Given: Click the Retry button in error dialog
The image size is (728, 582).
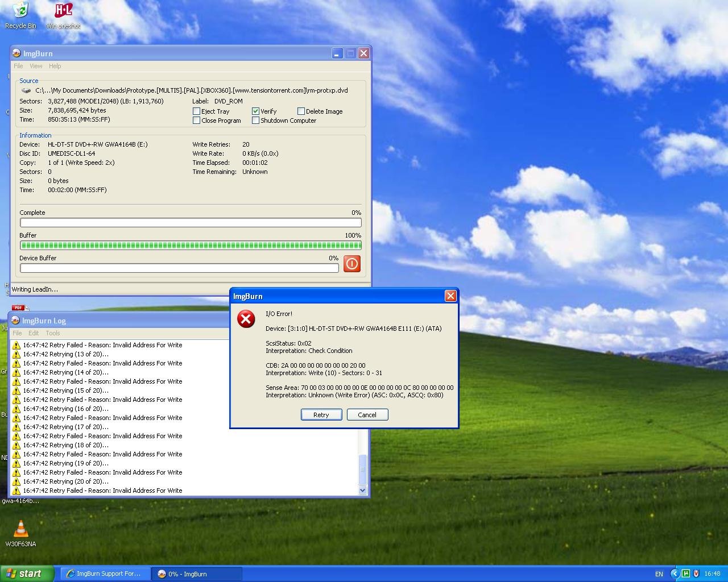Looking at the screenshot, I should tap(321, 415).
